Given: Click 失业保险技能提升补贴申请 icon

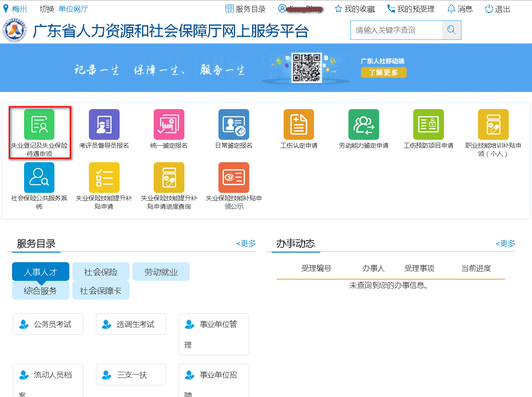Looking at the screenshot, I should point(104,178).
